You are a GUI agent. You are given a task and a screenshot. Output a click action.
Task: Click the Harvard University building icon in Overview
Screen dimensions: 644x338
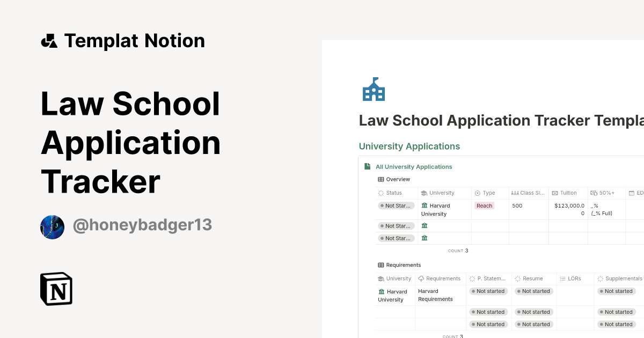(425, 205)
